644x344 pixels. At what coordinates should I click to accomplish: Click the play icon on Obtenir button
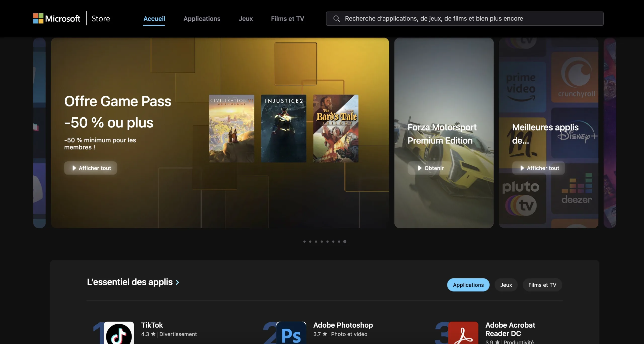[x=420, y=168]
